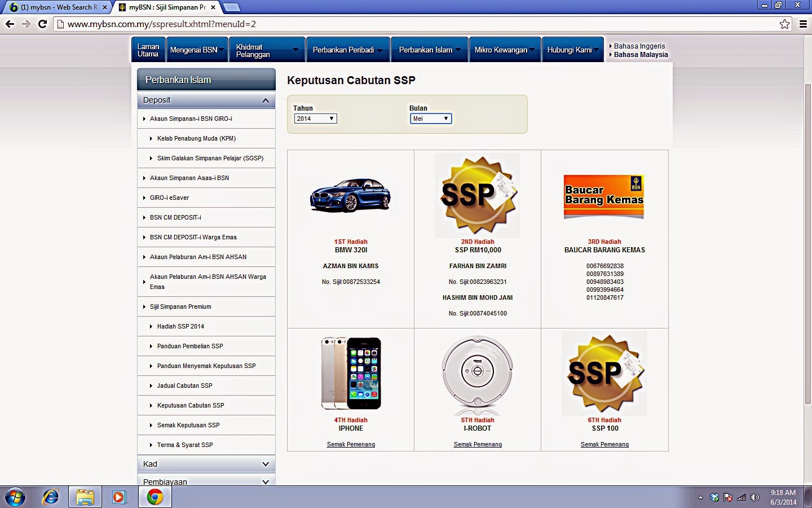Open the Khidmat Pelanggan menu
Screen dimensions: 812x508
pos(267,50)
